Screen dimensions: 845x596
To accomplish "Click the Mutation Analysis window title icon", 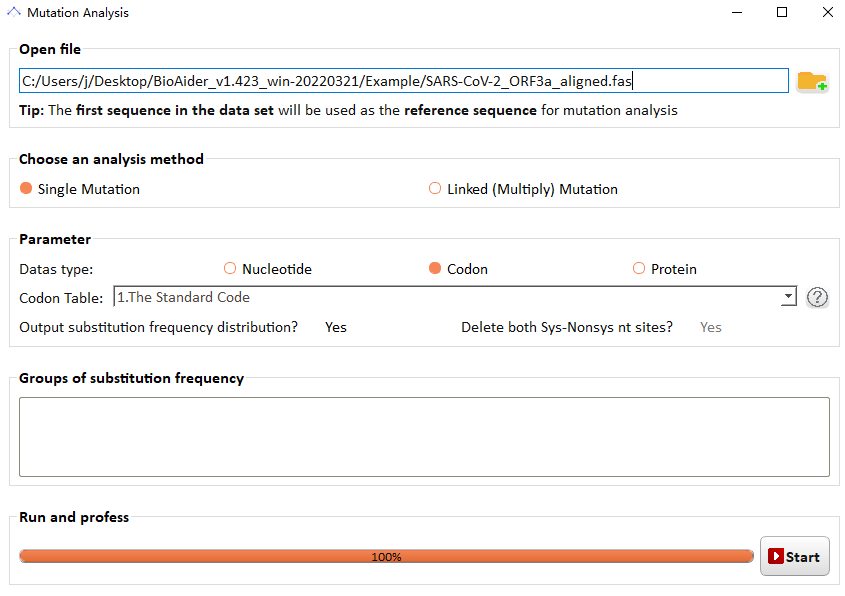I will pos(13,13).
